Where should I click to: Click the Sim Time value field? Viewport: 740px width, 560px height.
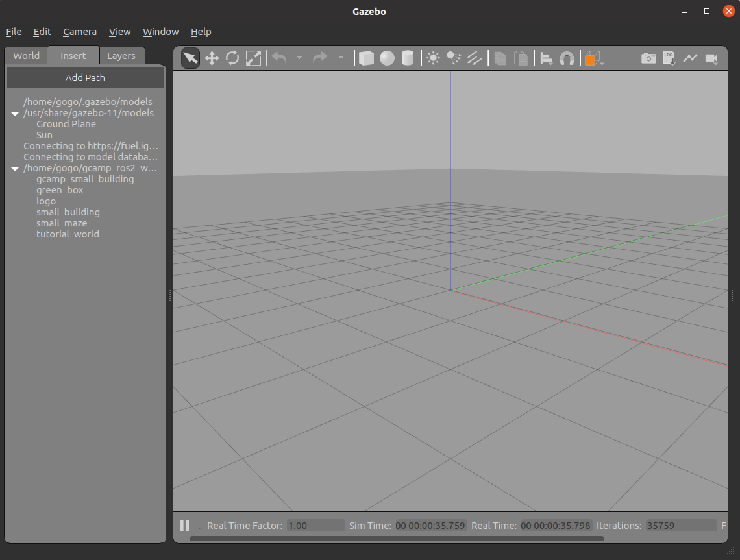(430, 526)
